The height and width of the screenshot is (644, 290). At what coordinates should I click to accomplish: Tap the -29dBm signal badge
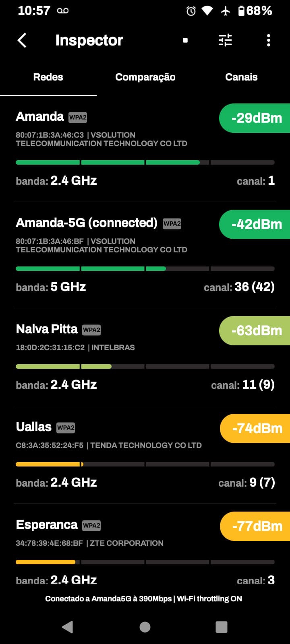(256, 118)
